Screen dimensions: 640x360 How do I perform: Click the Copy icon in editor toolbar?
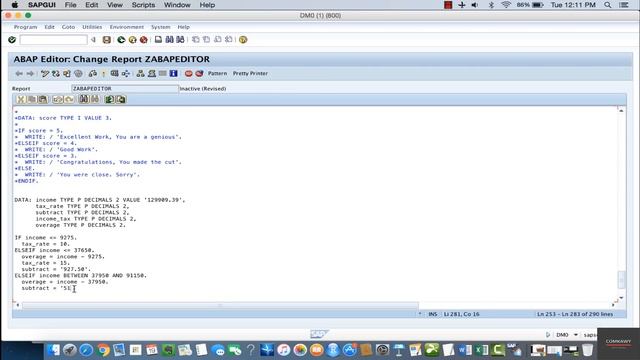point(31,99)
